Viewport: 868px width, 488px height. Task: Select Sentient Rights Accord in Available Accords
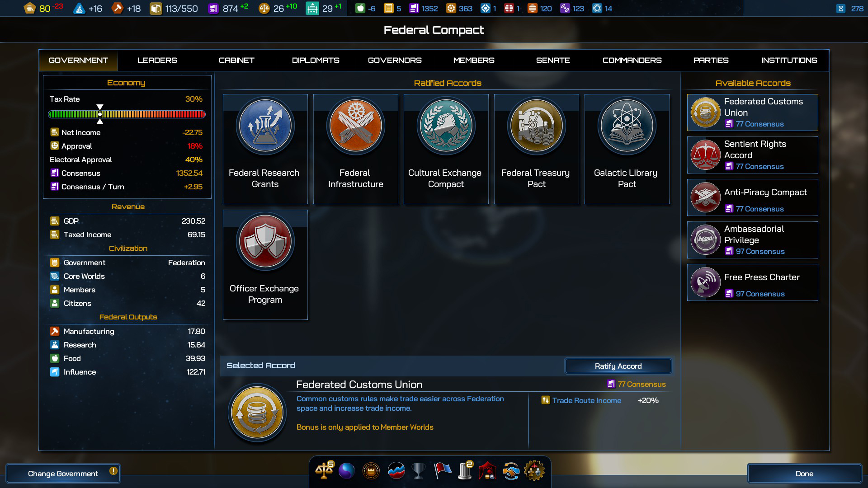pos(753,155)
